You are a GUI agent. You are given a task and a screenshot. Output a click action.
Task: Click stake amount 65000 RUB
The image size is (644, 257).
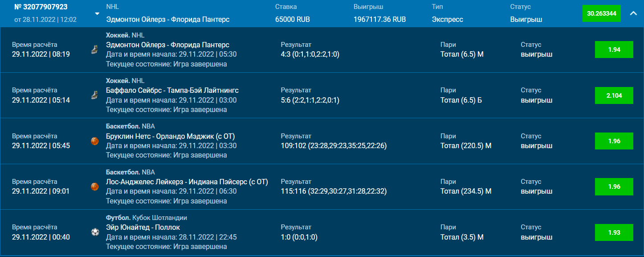pos(293,20)
